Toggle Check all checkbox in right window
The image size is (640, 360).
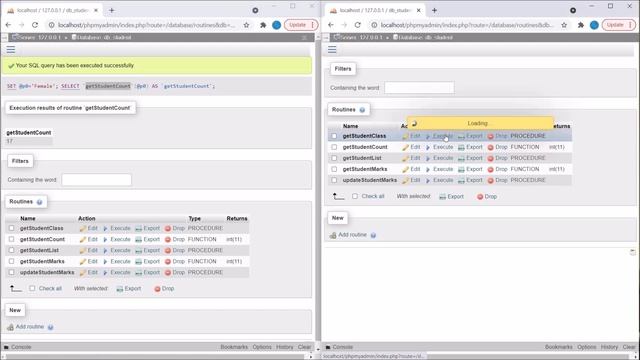point(355,196)
